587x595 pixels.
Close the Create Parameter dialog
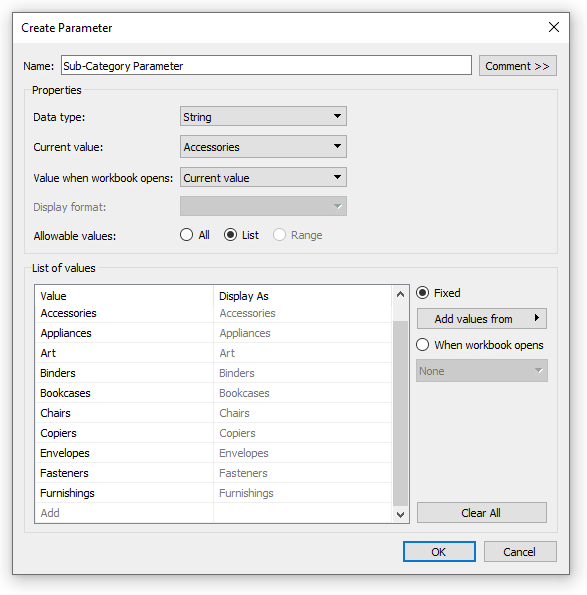(554, 27)
